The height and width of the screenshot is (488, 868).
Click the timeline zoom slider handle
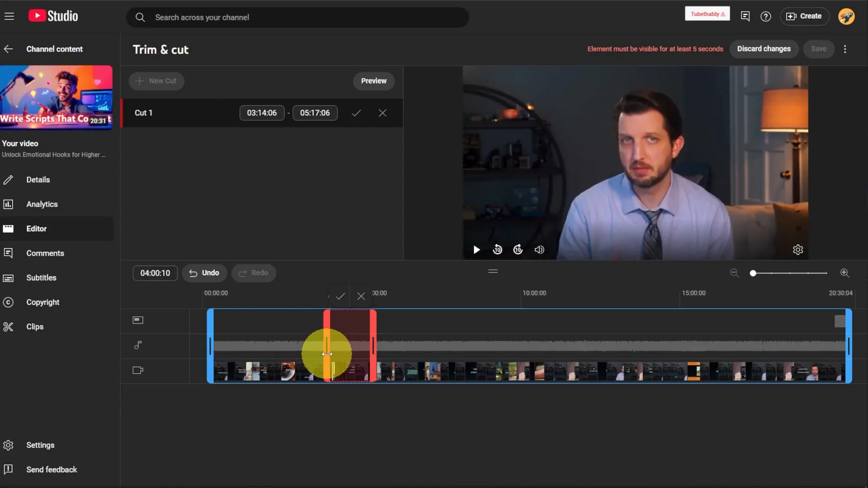(x=753, y=273)
